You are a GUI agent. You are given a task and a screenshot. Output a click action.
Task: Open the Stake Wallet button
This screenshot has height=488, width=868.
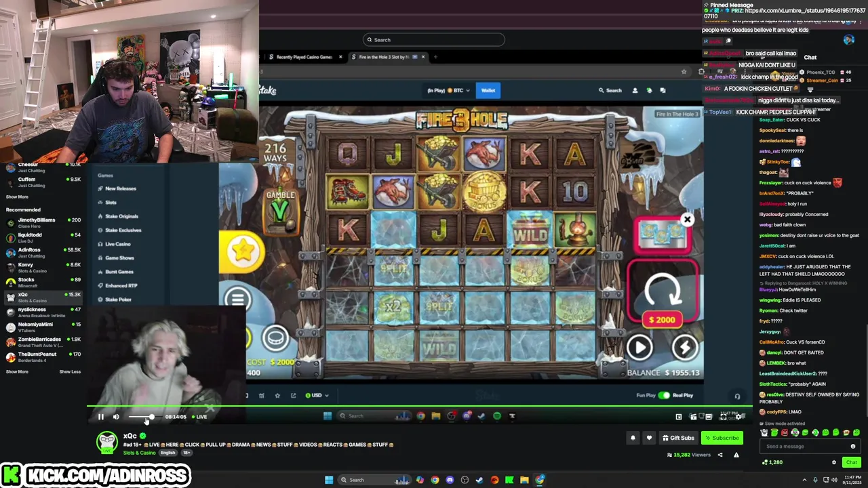point(488,90)
